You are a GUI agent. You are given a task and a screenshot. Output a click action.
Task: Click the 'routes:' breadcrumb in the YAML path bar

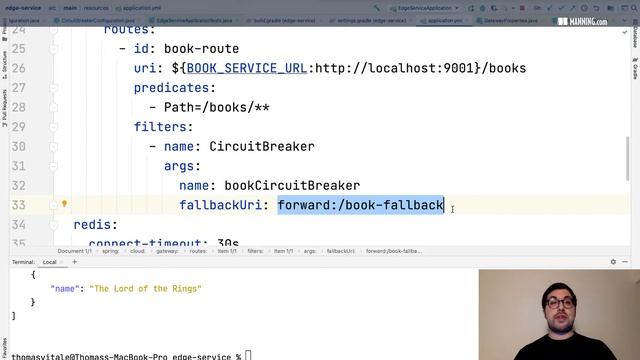tap(198, 251)
